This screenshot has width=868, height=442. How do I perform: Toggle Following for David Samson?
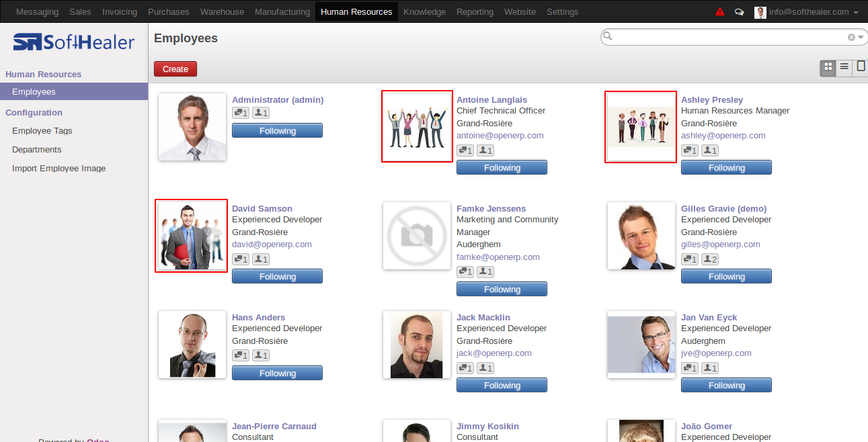coord(277,277)
